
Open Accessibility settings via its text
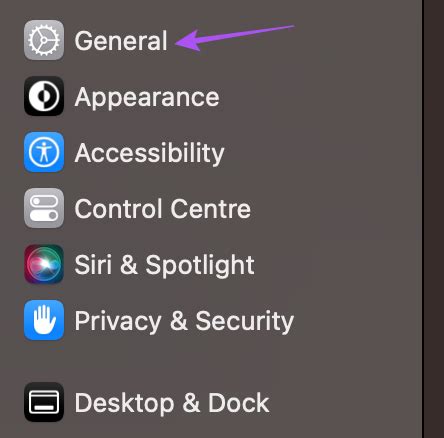pos(149,154)
